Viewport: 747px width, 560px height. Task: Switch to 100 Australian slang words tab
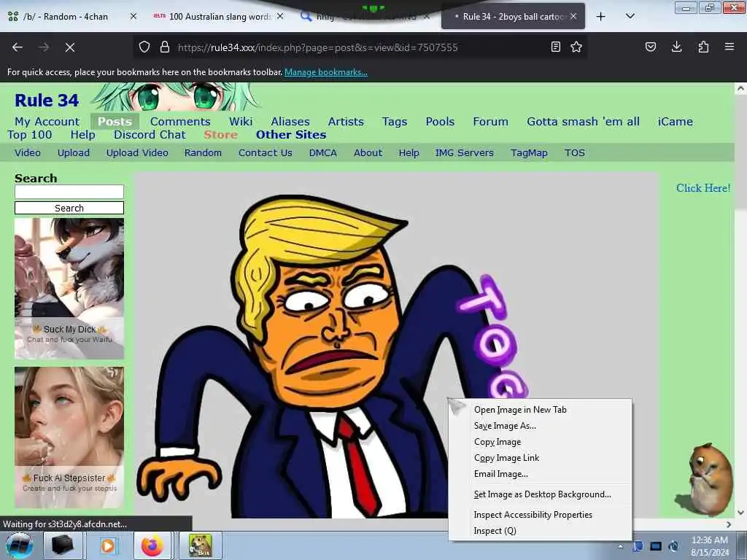click(x=219, y=17)
